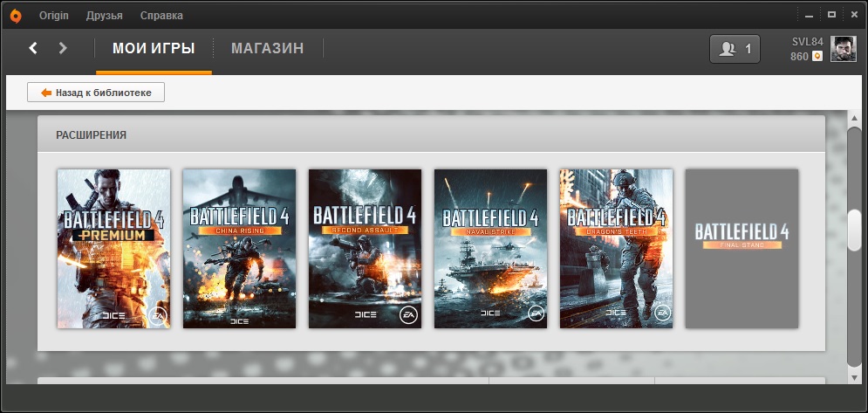Viewport: 868px width, 413px height.
Task: Maximize the Origin window
Action: click(831, 15)
